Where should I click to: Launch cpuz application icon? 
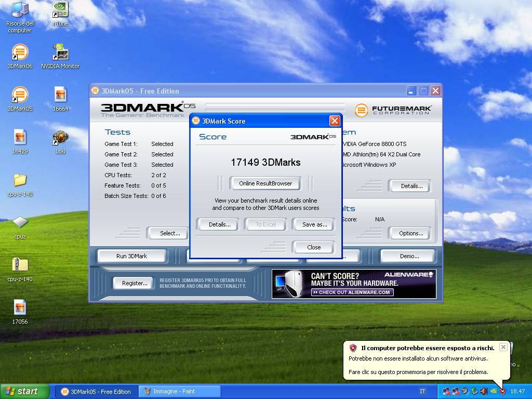coord(20,228)
